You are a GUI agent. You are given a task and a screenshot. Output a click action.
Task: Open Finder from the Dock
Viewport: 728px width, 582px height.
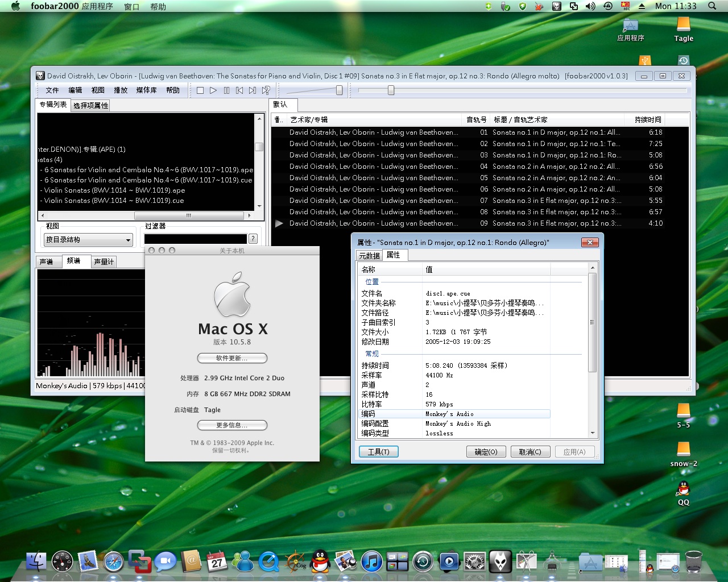(36, 562)
